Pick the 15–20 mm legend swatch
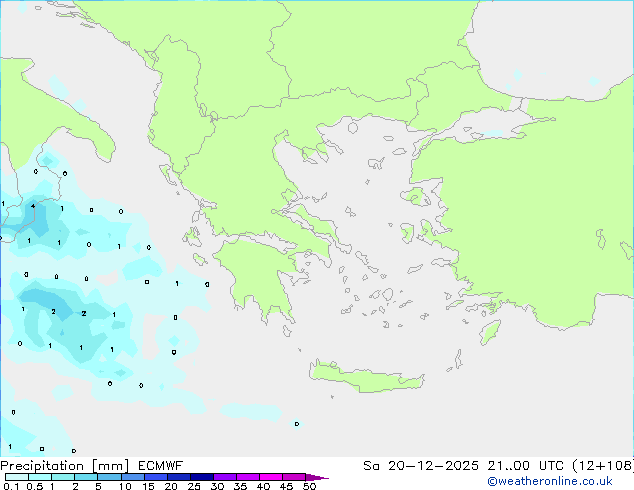Image resolution: width=634 pixels, height=490 pixels. point(155,477)
